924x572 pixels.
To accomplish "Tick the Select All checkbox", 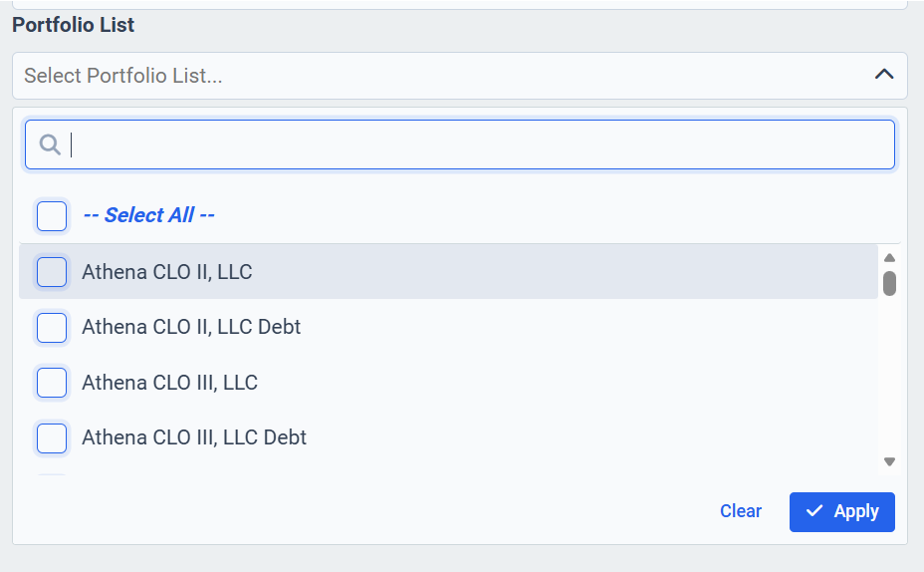I will (52, 215).
